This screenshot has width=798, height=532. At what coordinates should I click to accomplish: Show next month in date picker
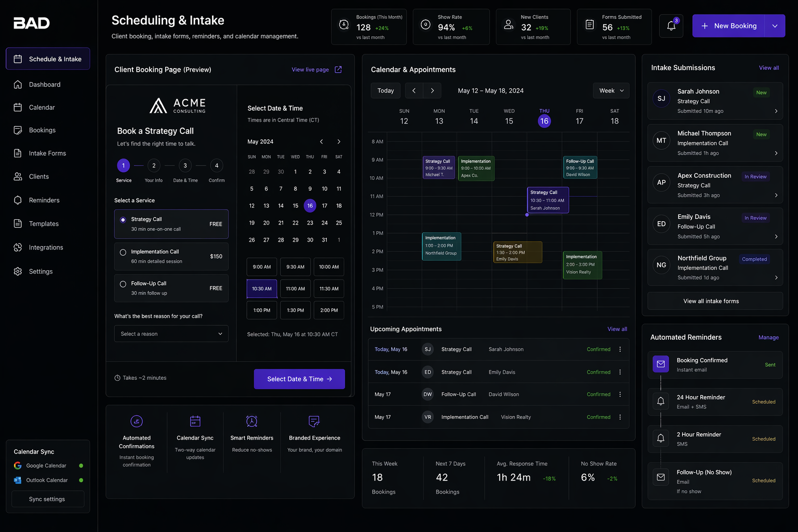pos(339,142)
